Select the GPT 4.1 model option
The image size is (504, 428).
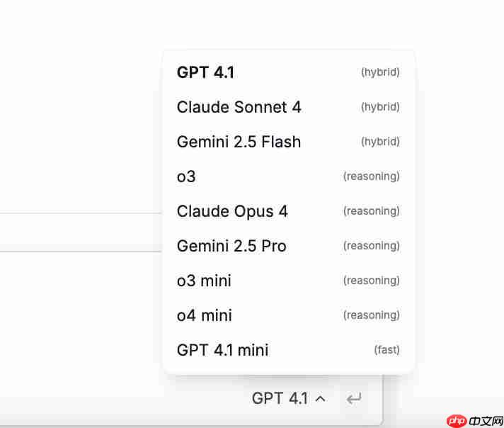288,72
